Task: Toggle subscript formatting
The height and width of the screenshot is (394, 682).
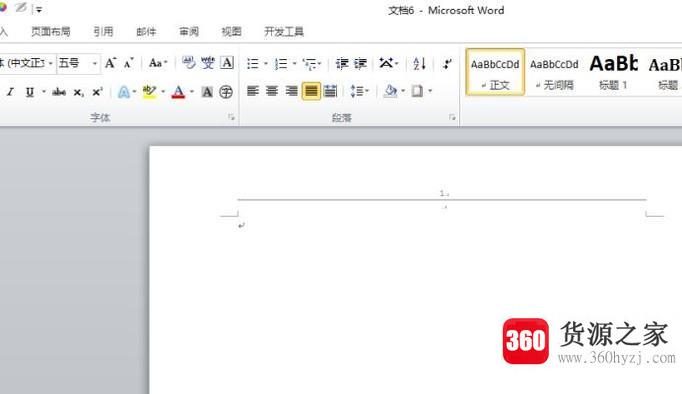Action: pos(78,92)
